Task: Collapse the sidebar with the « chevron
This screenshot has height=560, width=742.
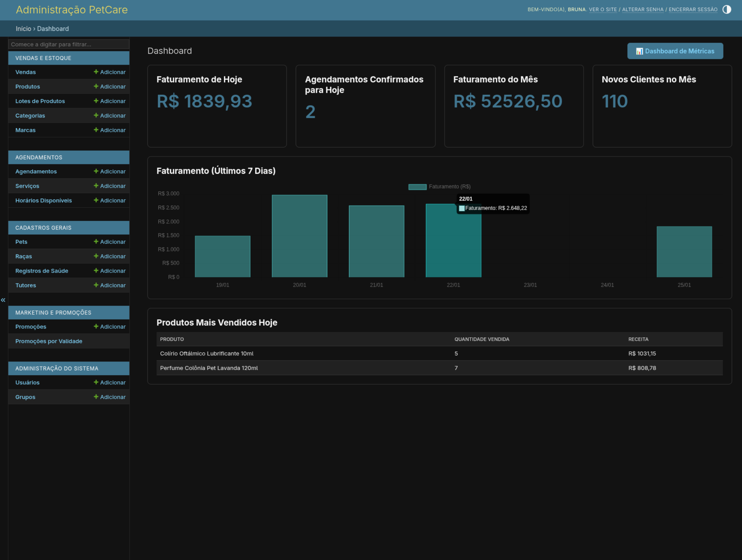Action: (3, 299)
